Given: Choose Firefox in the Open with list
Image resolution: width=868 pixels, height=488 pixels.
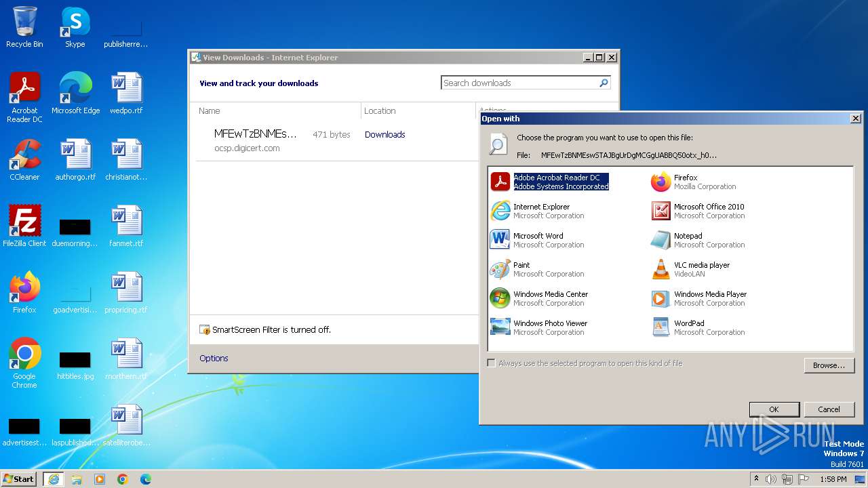Looking at the screenshot, I should tap(693, 182).
